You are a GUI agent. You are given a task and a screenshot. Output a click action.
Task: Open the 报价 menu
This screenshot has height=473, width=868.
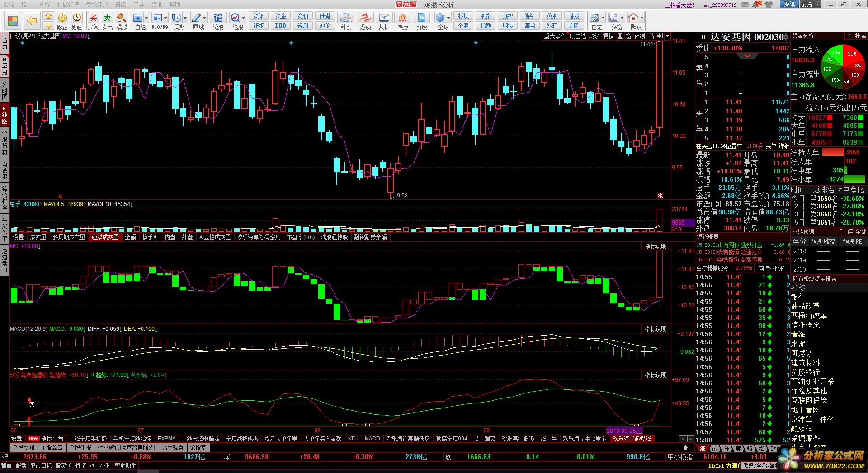tap(27, 4)
